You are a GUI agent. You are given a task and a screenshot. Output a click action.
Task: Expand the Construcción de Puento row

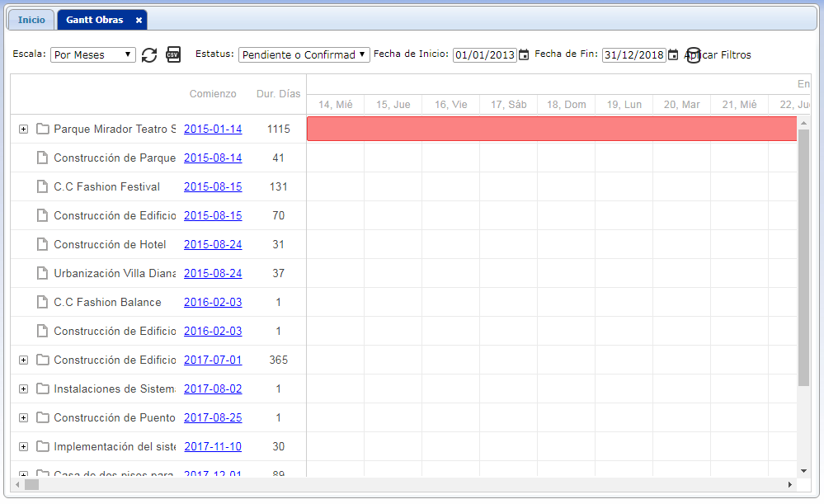pos(23,417)
